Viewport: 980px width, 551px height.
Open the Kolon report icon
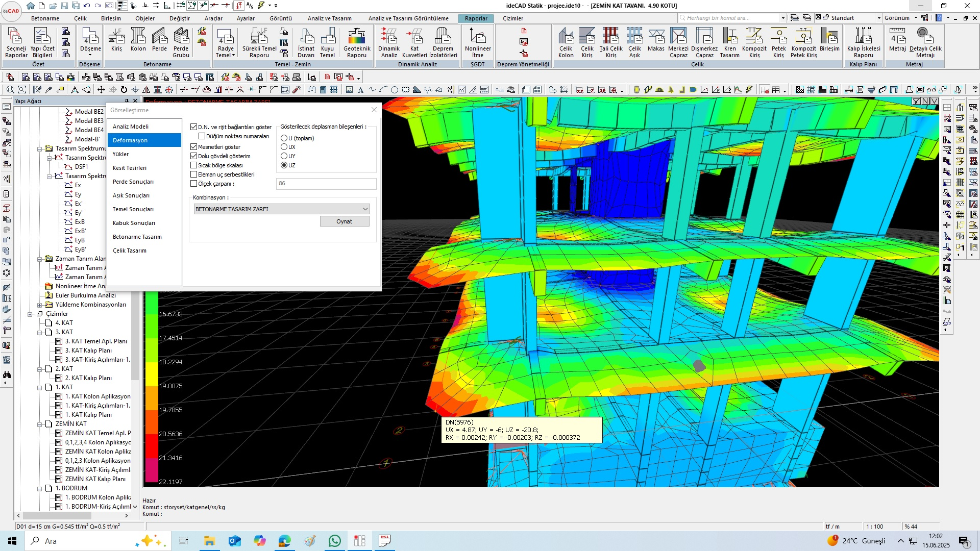click(x=138, y=40)
